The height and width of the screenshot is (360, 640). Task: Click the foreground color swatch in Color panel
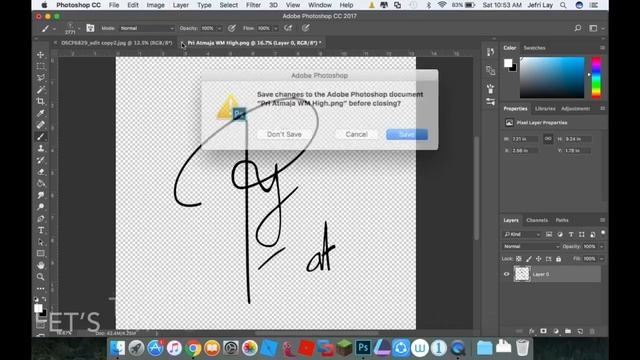(x=508, y=63)
